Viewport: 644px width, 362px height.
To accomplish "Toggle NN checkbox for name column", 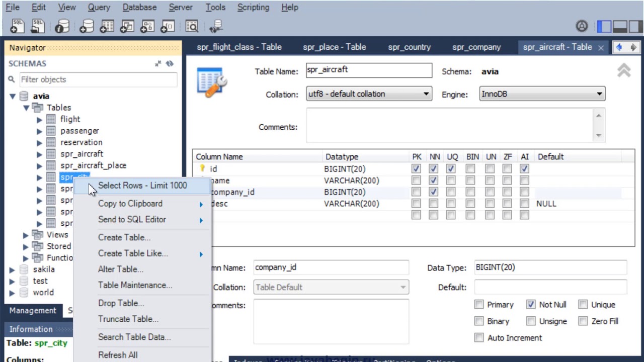I will pyautogui.click(x=433, y=180).
